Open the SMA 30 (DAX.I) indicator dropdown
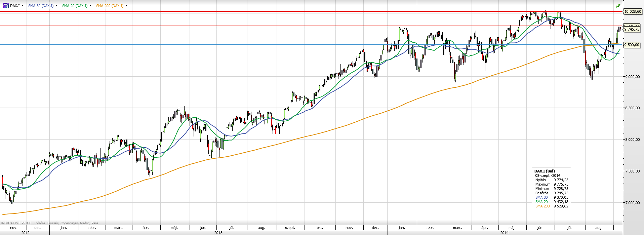 point(56,5)
